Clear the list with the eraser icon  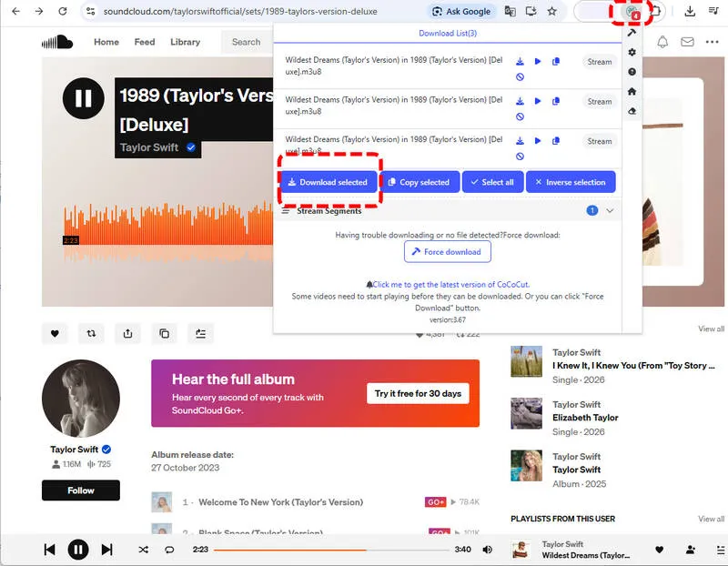click(x=632, y=111)
